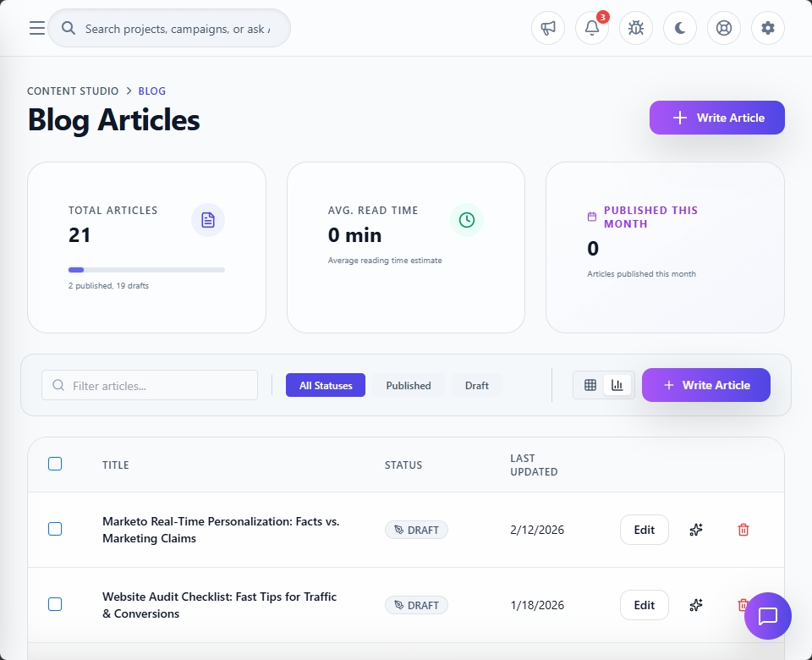812x660 pixels.
Task: Click AI sparkle icon for Marketo article
Action: click(x=696, y=530)
